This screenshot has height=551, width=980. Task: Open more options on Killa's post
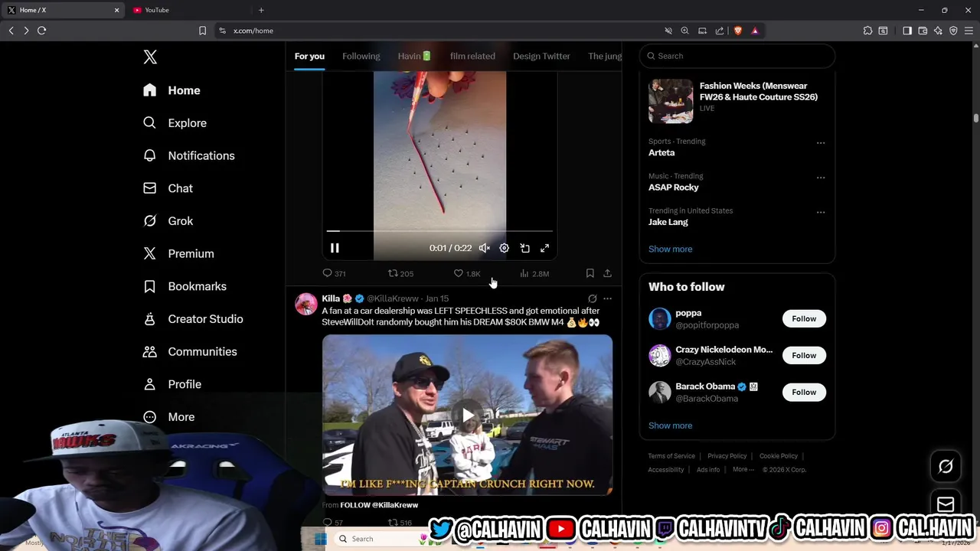pyautogui.click(x=608, y=298)
